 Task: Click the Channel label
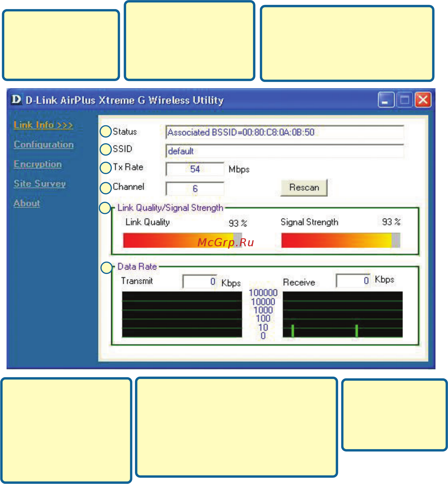pos(128,187)
